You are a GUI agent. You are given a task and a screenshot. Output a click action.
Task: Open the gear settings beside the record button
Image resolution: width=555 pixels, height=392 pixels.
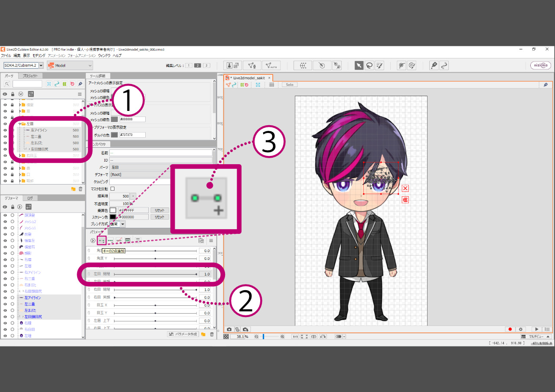(521, 329)
